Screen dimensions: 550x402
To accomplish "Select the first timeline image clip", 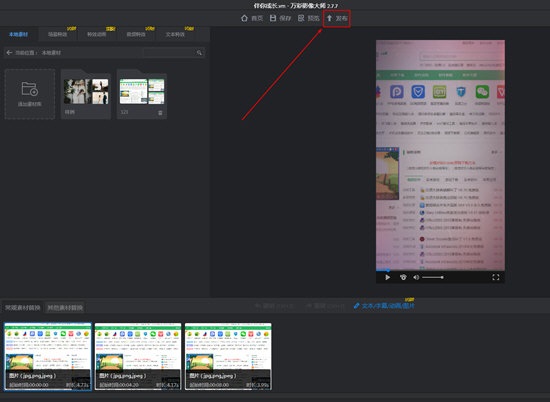I will pos(48,356).
